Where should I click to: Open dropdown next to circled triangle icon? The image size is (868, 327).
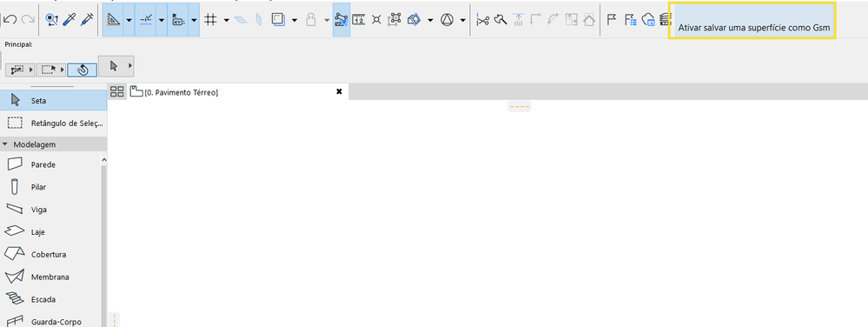(x=463, y=20)
